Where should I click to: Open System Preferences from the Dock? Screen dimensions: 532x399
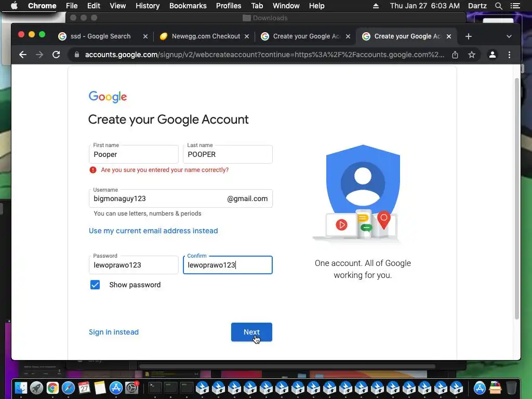[x=131, y=388]
